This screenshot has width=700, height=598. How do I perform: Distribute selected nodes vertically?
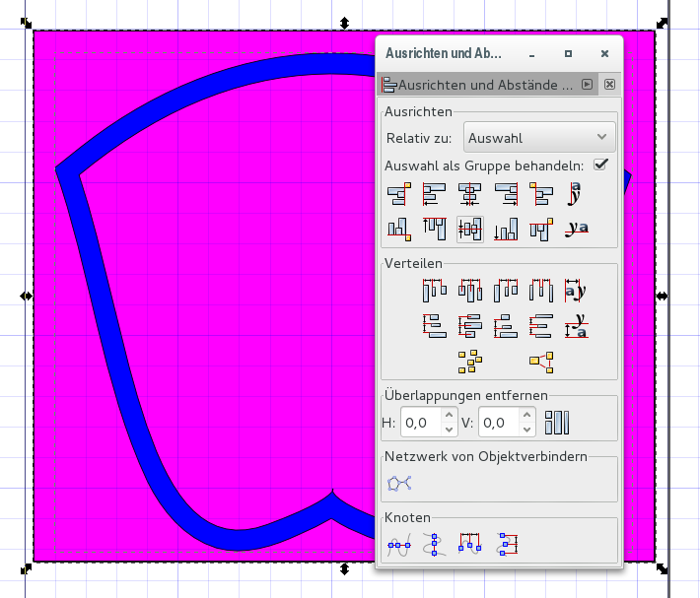coord(507,545)
